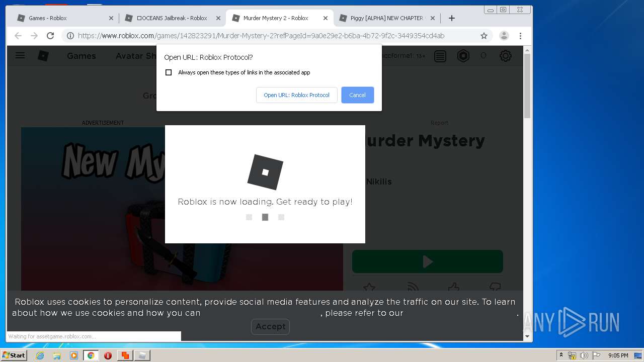Screen dimensions: 644x362
Task: Close the OCEANS Jailbreak tab
Action: [218, 18]
